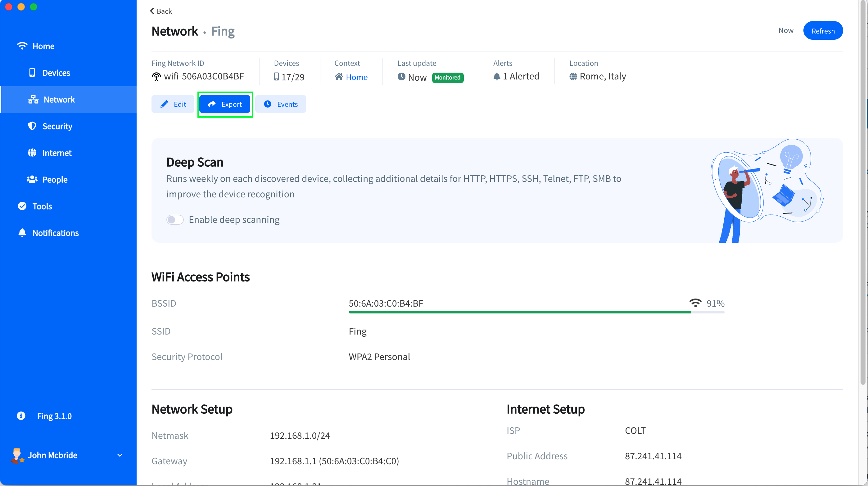Click the Internet globe icon in sidebar
The width and height of the screenshot is (868, 486).
32,153
